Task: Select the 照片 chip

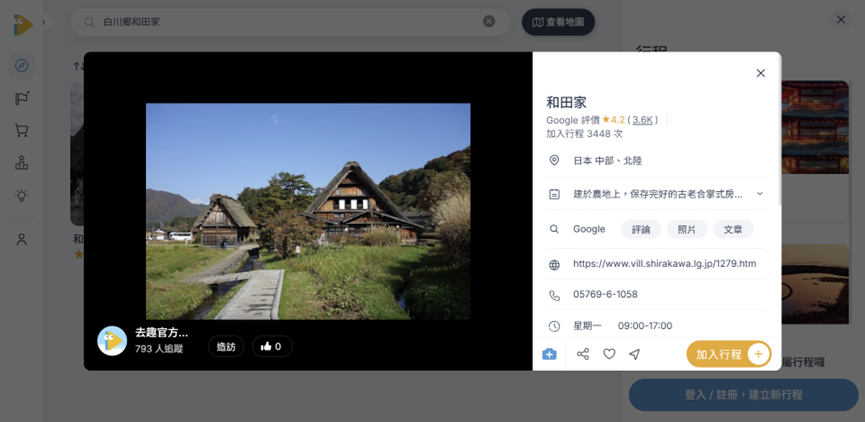Action: (687, 229)
